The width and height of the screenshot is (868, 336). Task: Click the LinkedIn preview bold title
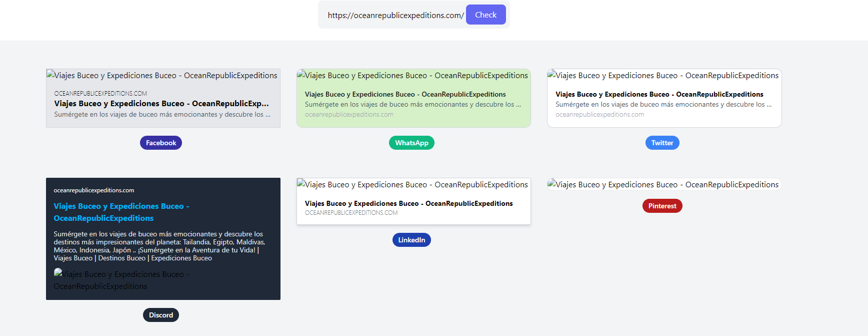409,203
